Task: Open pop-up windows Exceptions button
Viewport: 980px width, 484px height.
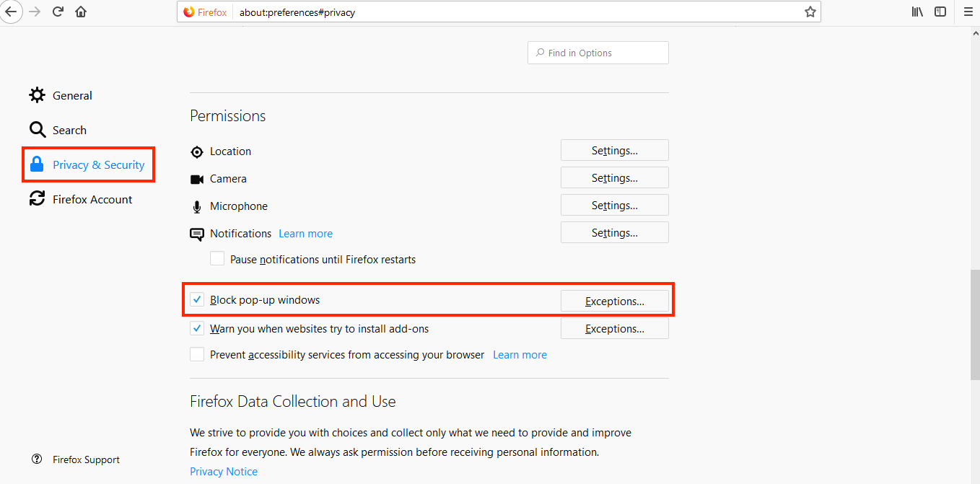Action: [615, 301]
